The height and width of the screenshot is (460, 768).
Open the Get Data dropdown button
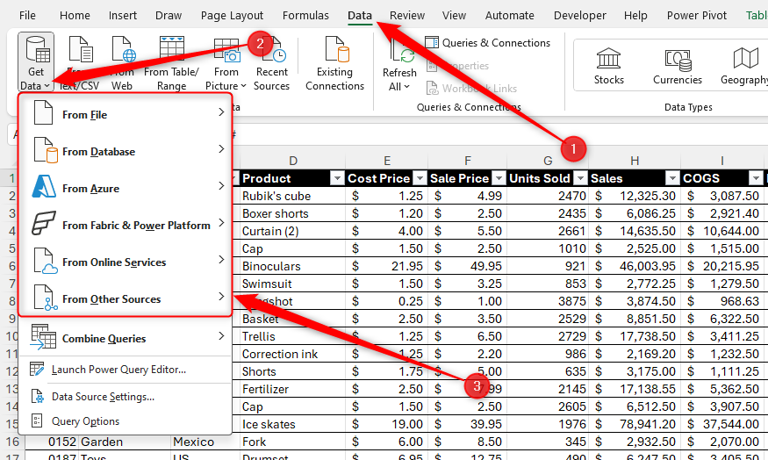tap(36, 62)
